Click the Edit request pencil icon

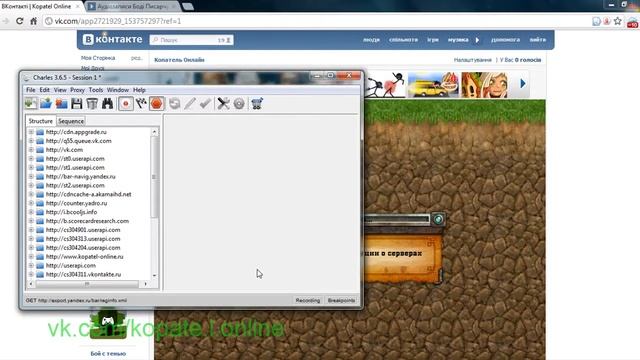[190, 104]
